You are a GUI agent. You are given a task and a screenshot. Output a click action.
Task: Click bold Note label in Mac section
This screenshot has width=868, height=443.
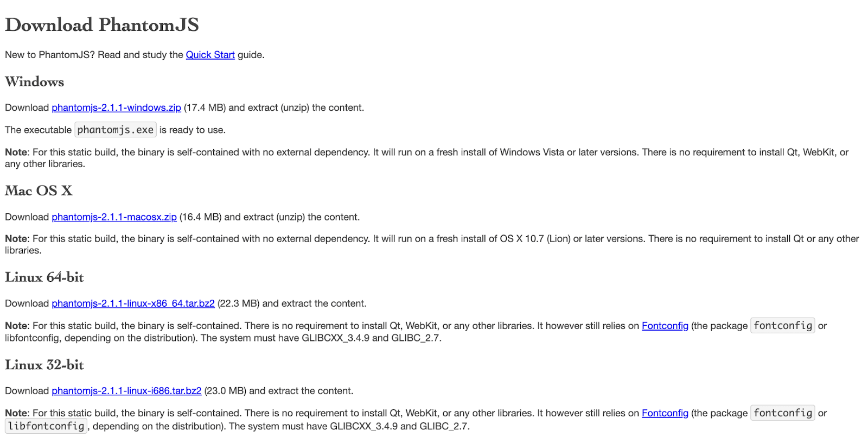16,239
